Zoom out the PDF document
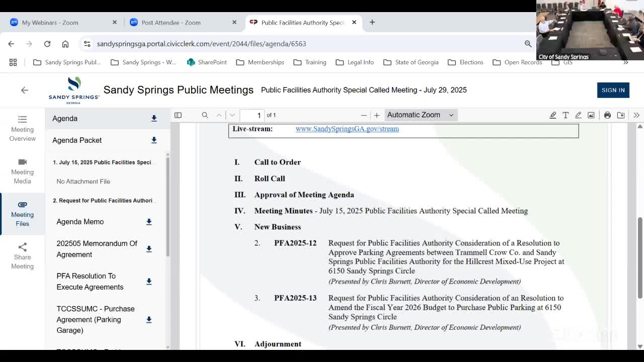Viewport: 644px width, 362px height. pyautogui.click(x=364, y=115)
